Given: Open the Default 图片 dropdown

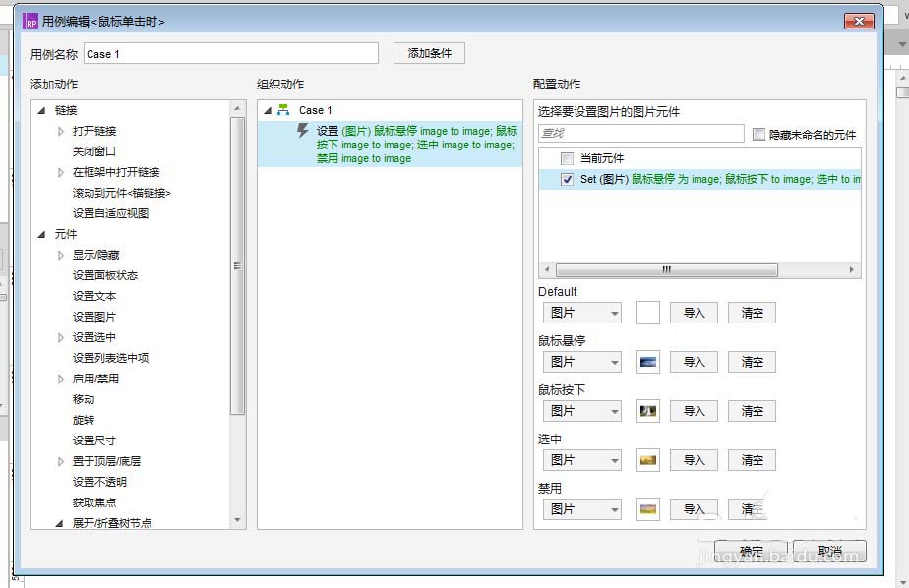Looking at the screenshot, I should click(x=582, y=313).
